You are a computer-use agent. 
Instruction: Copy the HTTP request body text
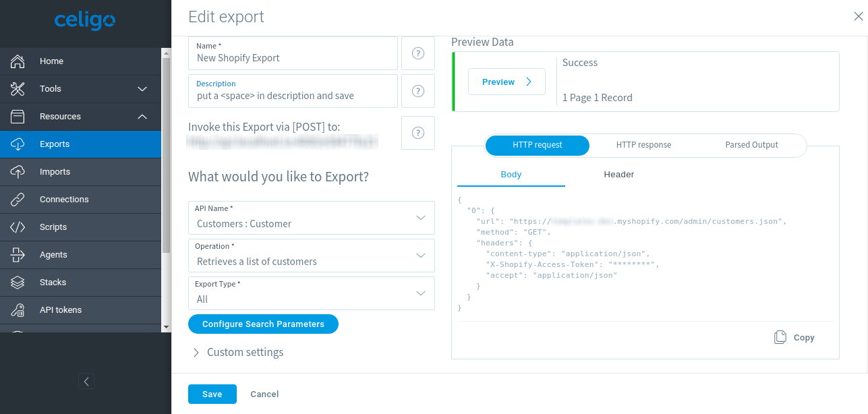(794, 337)
